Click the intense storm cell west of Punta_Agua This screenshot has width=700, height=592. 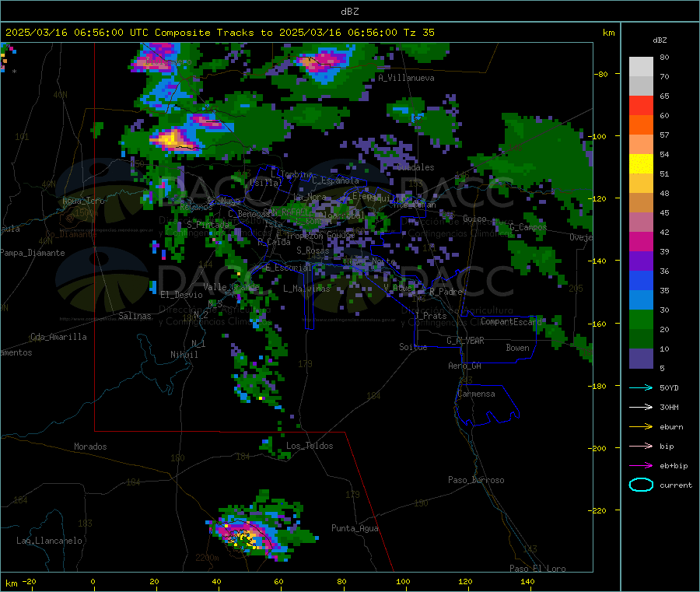pyautogui.click(x=247, y=538)
